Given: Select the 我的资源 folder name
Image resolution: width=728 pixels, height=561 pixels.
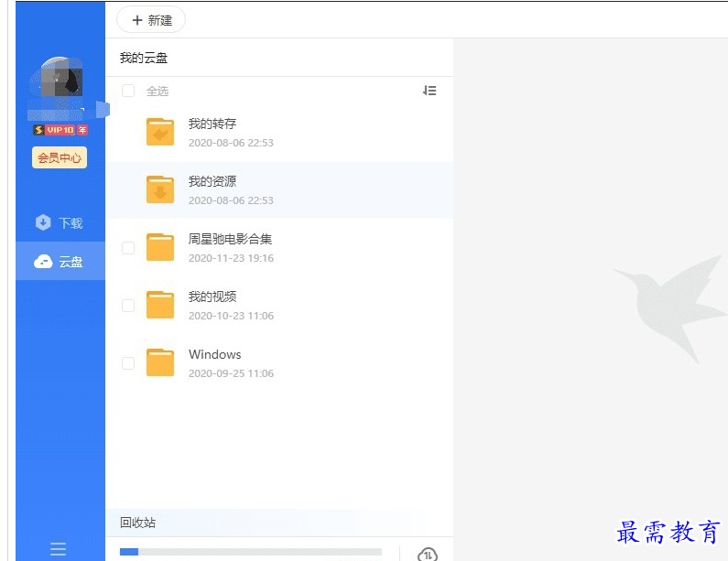Looking at the screenshot, I should [x=212, y=181].
